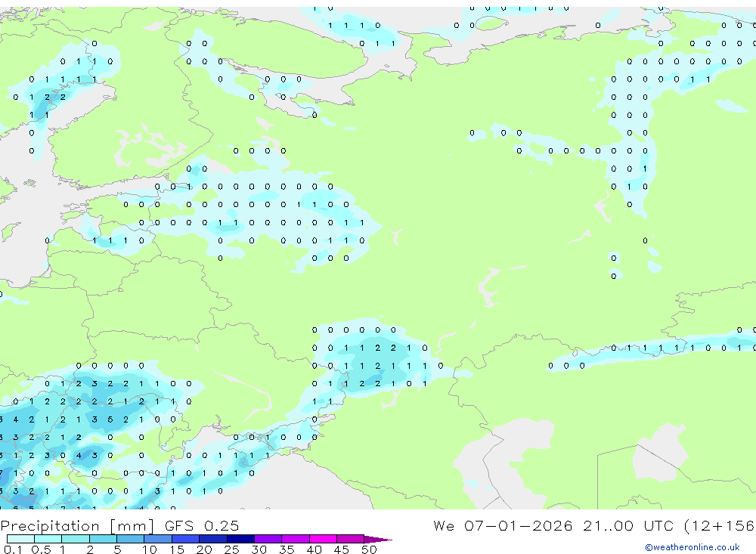Click the '0.1' legend scale label
756x554 pixels.
[13, 549]
